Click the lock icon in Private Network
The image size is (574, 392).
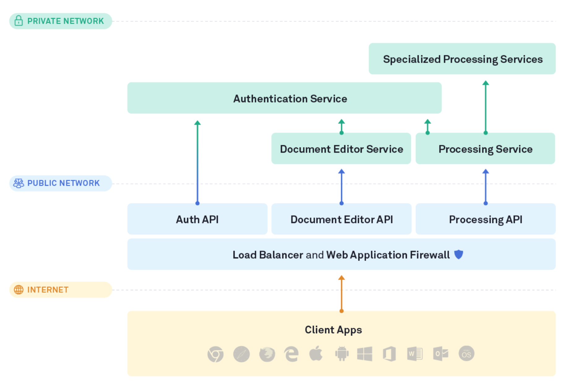point(19,21)
